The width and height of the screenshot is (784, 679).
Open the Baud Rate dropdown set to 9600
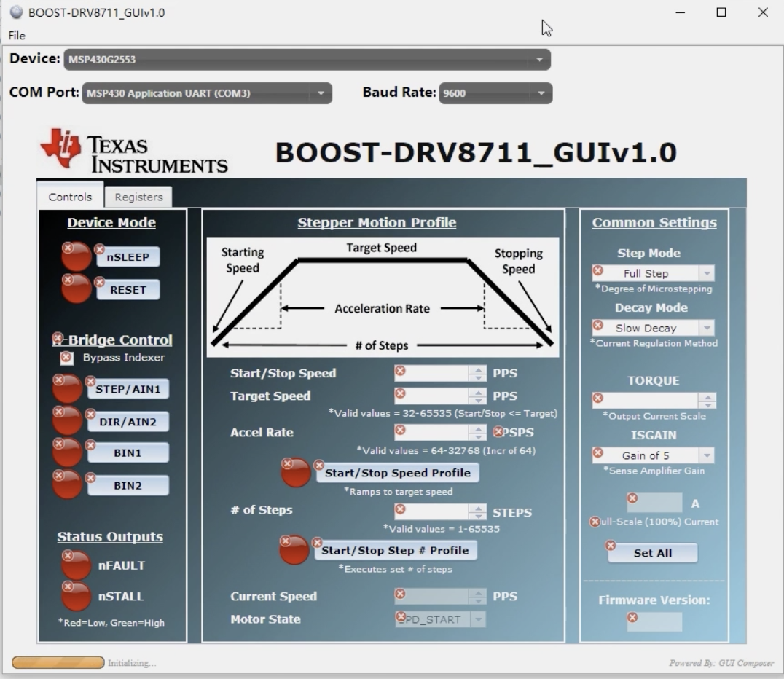tap(495, 93)
